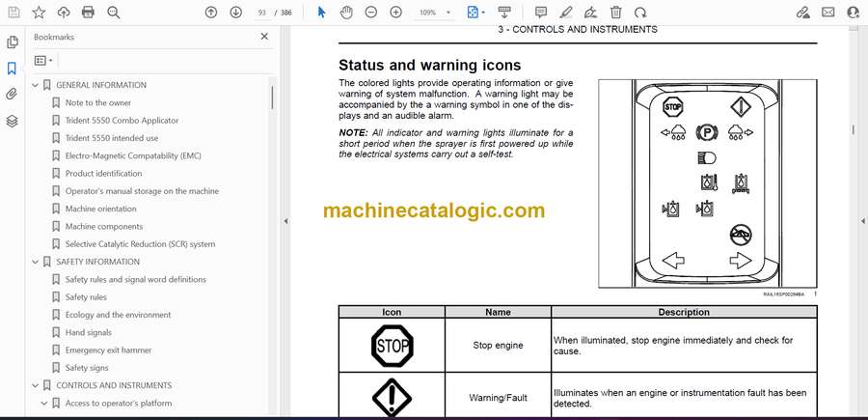Open Safety rules and signal word definitions bookmark
Image resolution: width=868 pixels, height=420 pixels.
pos(136,279)
